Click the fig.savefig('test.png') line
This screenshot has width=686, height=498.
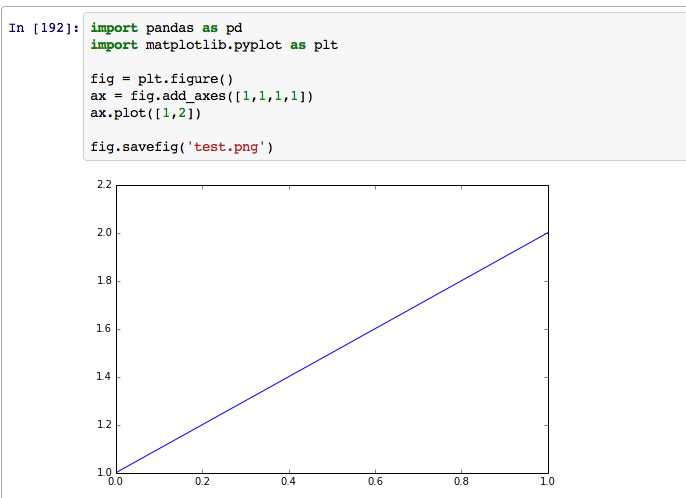click(x=182, y=147)
